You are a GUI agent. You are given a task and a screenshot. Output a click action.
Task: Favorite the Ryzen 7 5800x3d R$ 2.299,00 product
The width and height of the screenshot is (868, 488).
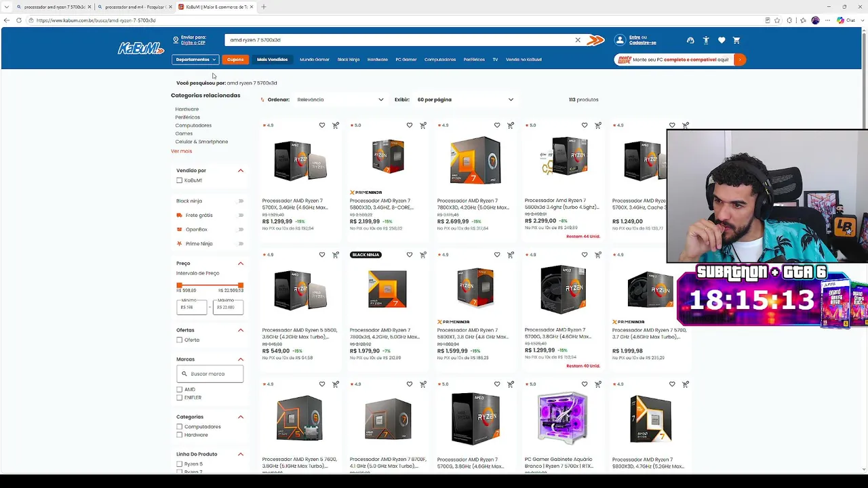click(585, 125)
